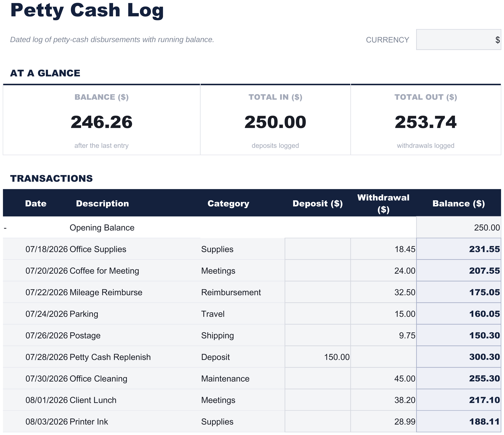The width and height of the screenshot is (504, 435).
Task: Select the Mileage Reimburse description cell
Action: (135, 292)
